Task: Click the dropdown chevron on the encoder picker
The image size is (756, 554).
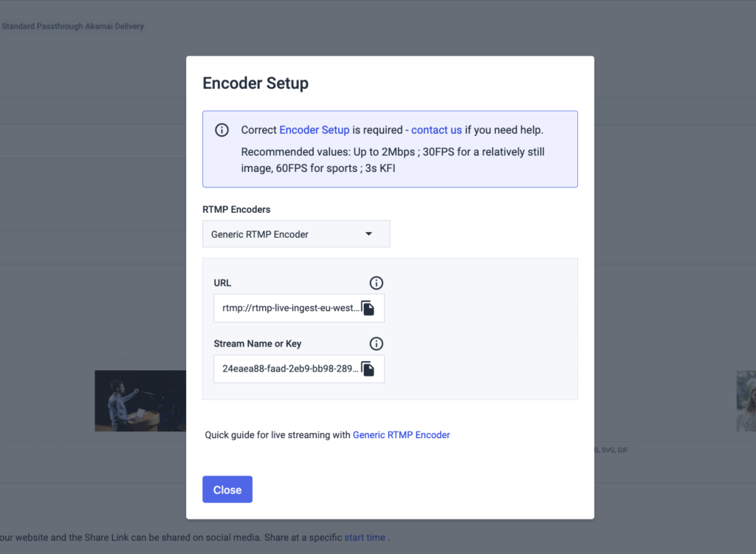Action: click(x=368, y=233)
